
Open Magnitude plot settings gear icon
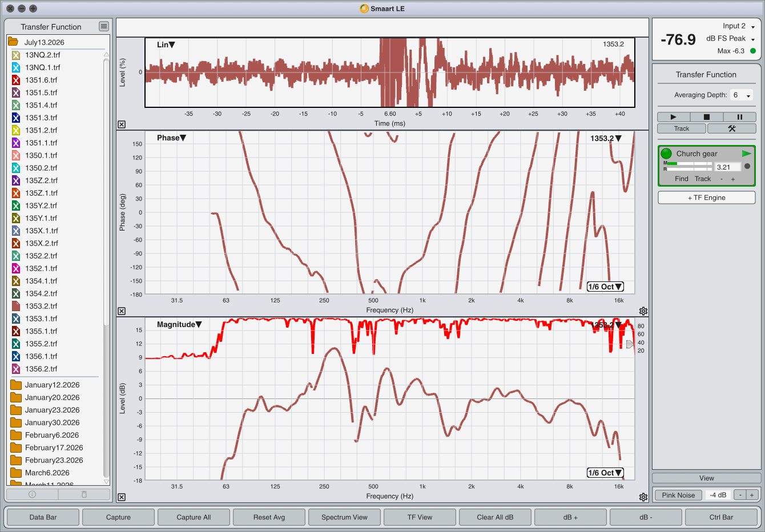tap(643, 497)
